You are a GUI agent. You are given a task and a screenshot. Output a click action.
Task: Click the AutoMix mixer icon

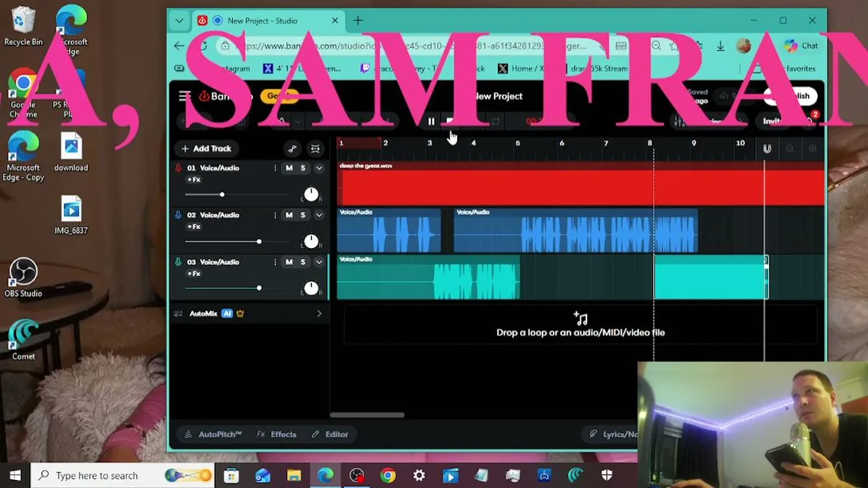(x=178, y=314)
